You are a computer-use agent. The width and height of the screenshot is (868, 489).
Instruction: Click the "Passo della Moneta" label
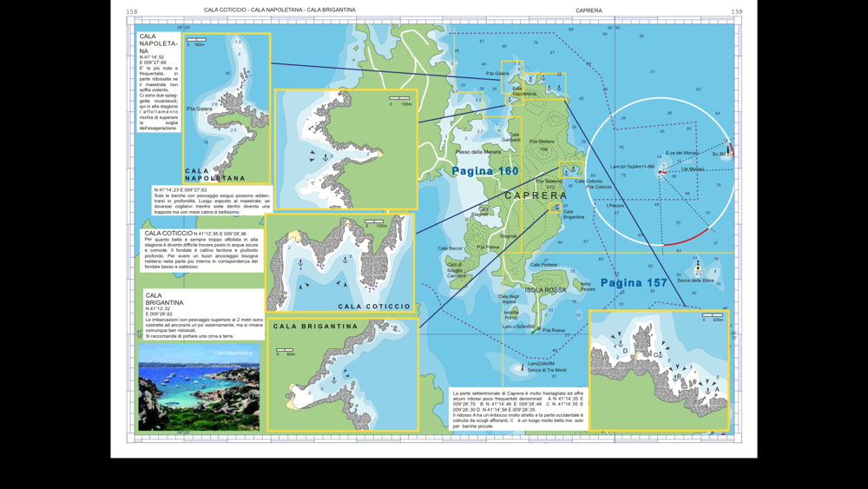[478, 152]
